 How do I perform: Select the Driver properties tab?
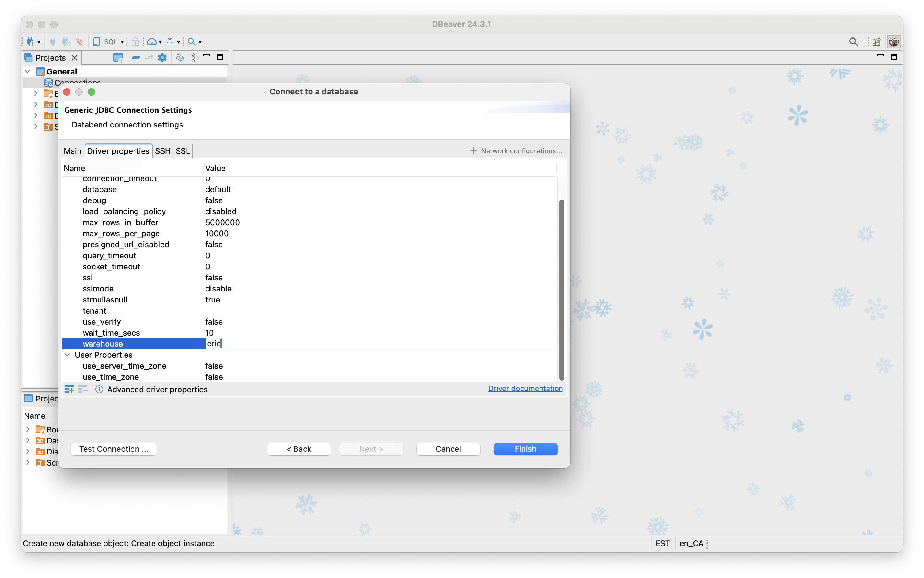[118, 151]
